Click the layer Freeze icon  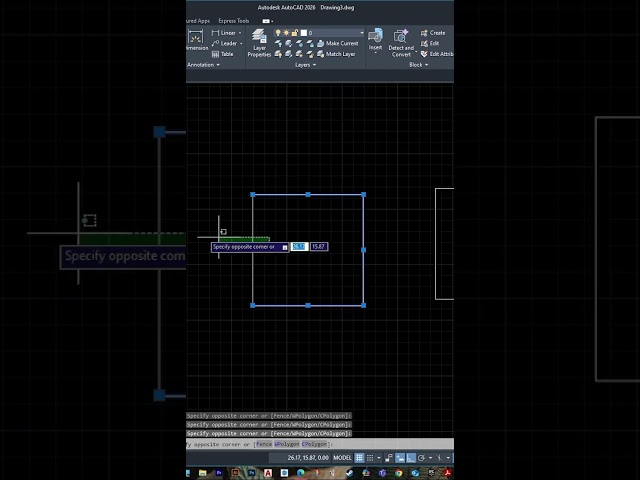[299, 43]
